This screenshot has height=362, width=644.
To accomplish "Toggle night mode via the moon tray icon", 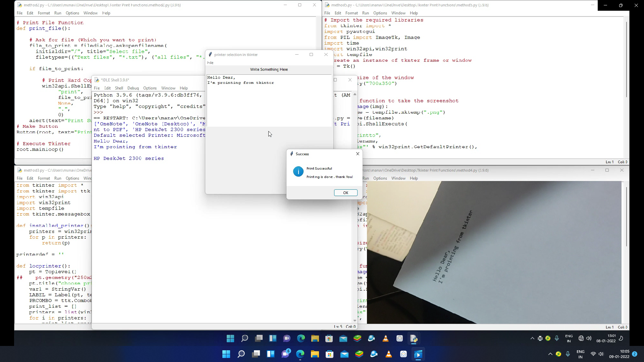I will coord(621,339).
